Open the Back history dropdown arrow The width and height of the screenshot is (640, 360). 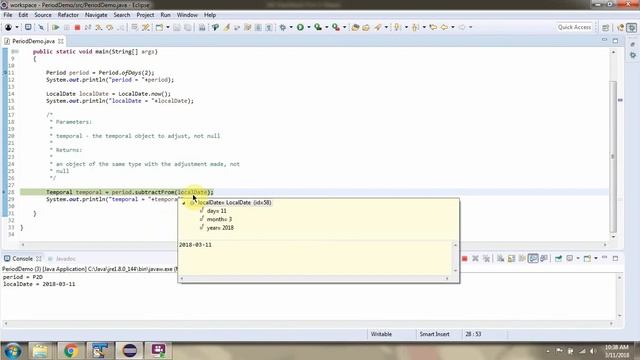click(453, 27)
